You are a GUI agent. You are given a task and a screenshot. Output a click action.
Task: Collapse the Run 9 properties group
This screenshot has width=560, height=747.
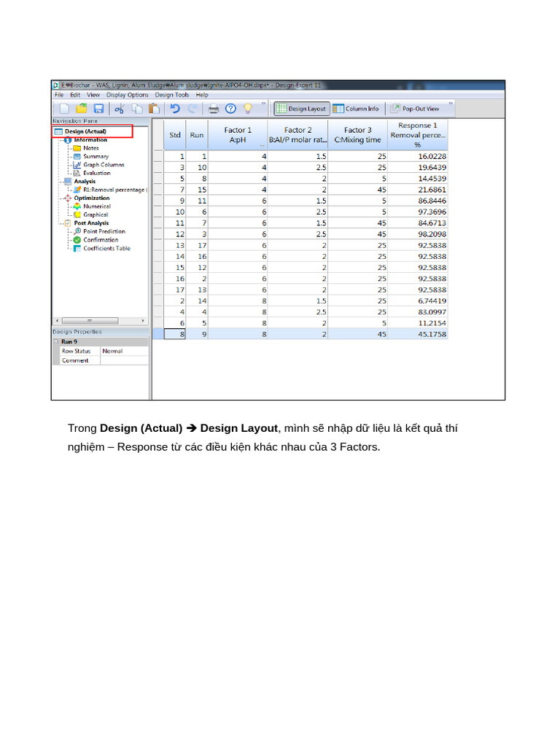(x=56, y=341)
